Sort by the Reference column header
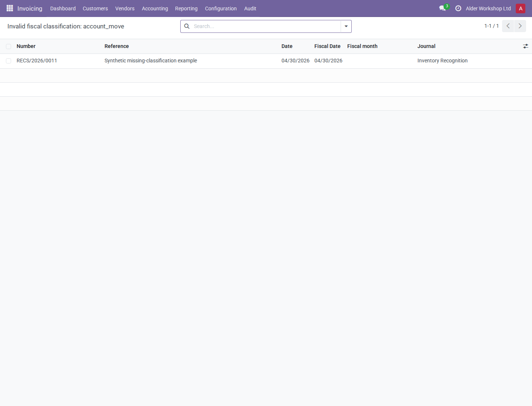 (x=117, y=46)
